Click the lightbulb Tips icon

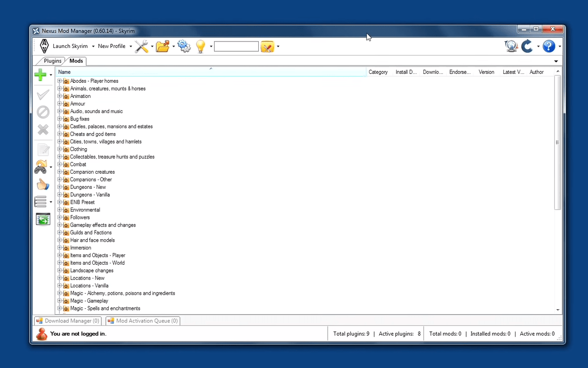click(202, 46)
